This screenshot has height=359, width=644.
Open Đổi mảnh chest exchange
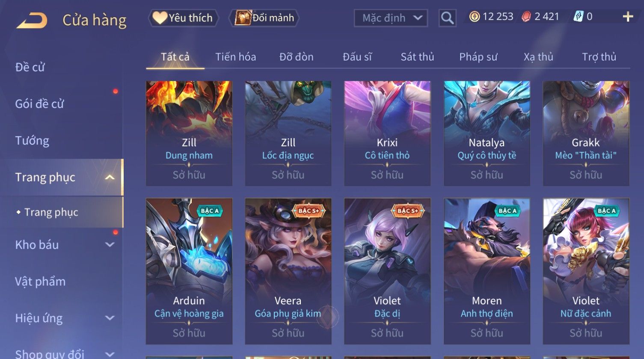coord(264,18)
